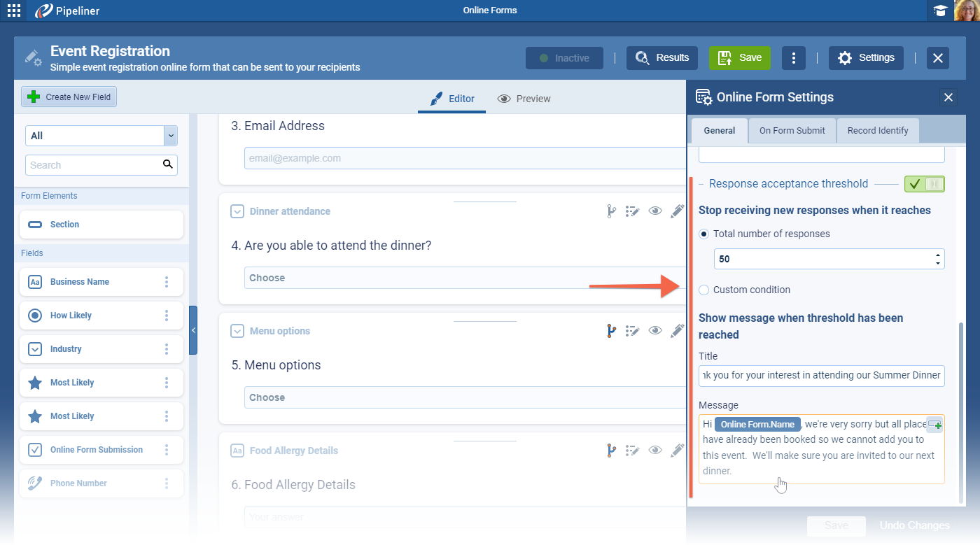Disable the Response acceptance threshold toggle

pyautogui.click(x=924, y=184)
